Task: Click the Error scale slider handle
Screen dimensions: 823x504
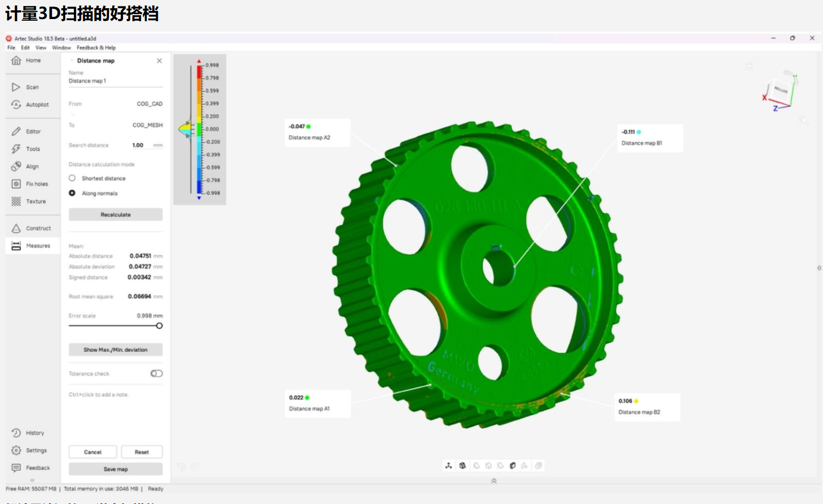Action: point(159,326)
